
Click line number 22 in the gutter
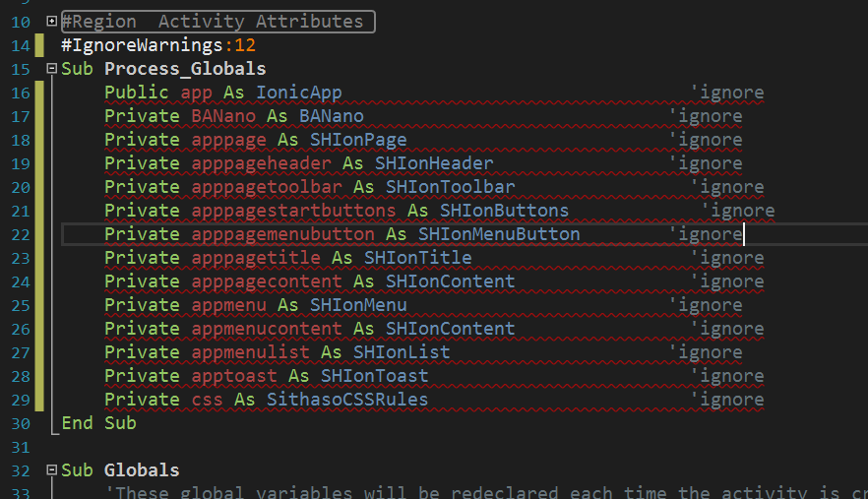click(20, 234)
